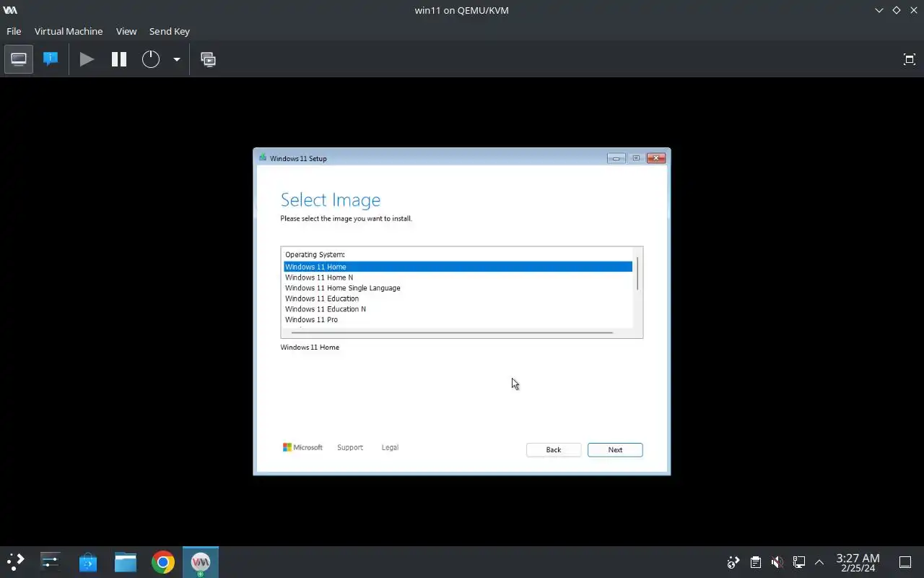Image resolution: width=924 pixels, height=578 pixels.
Task: Open the File menu
Action: pos(14,31)
